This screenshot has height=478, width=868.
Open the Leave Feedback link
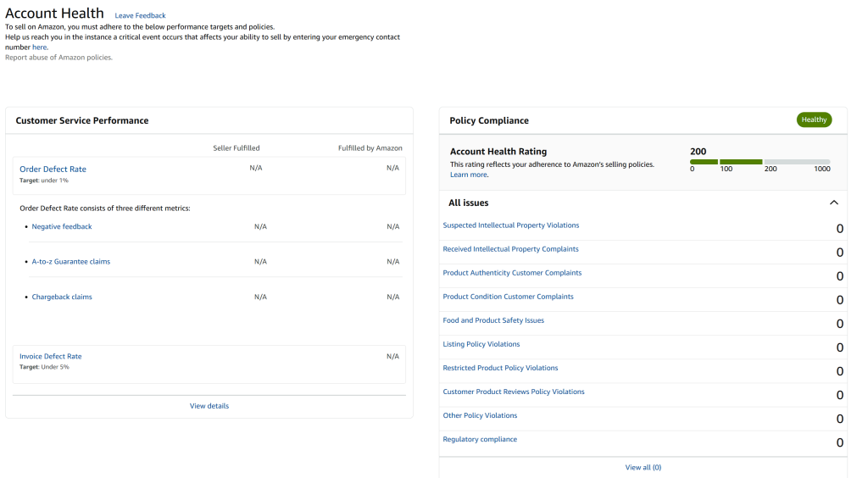[x=140, y=15]
